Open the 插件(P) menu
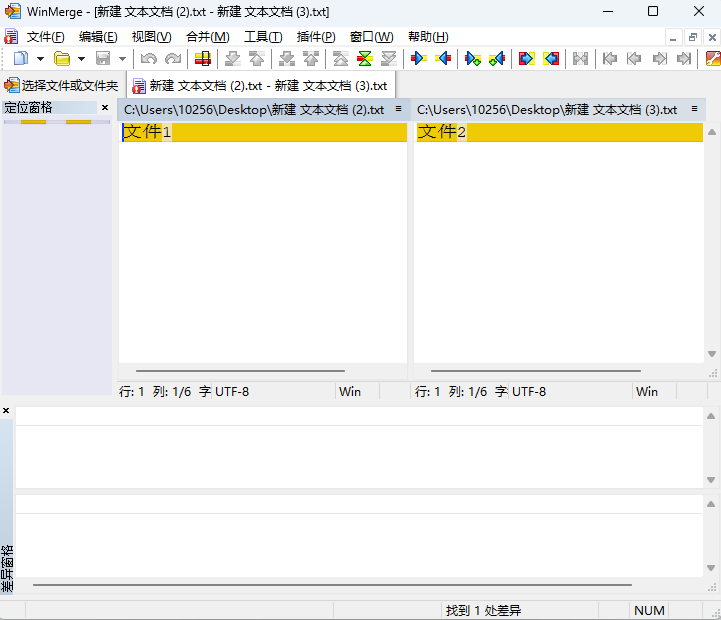 point(316,37)
